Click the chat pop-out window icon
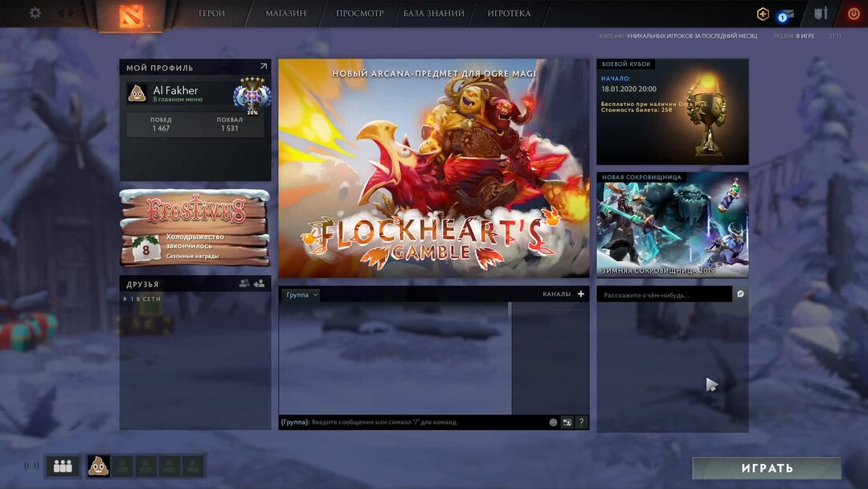 coord(567,422)
